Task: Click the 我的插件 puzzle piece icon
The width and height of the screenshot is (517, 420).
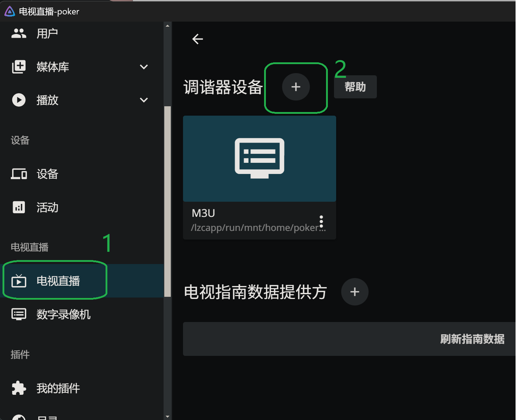Action: tap(19, 388)
